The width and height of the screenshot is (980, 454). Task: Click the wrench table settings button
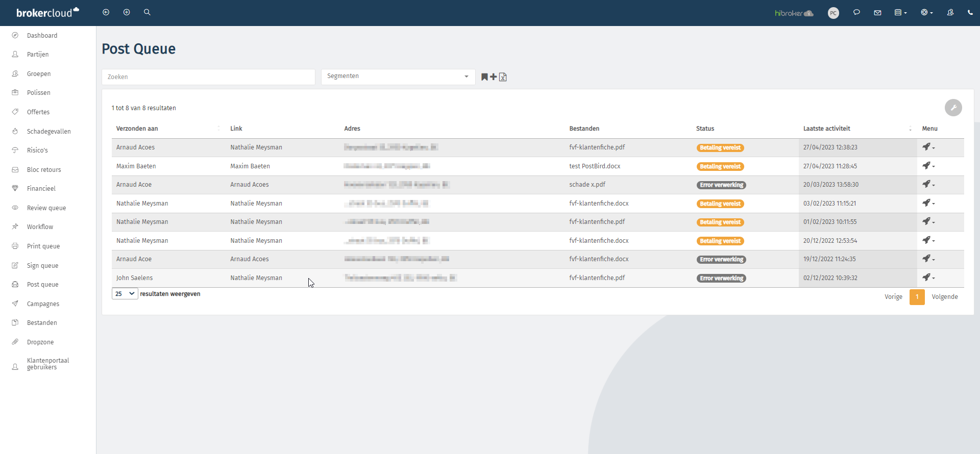953,108
